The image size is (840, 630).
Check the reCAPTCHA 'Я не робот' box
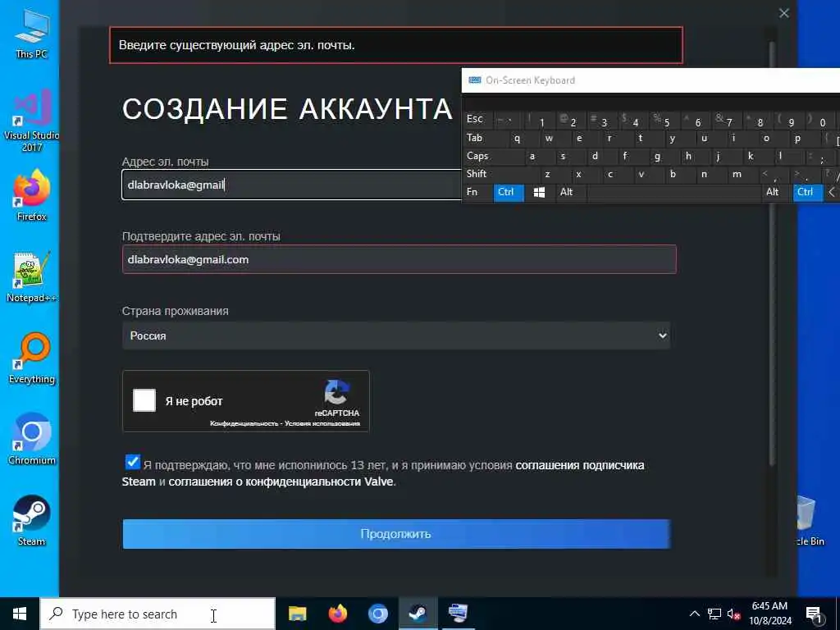coord(144,400)
